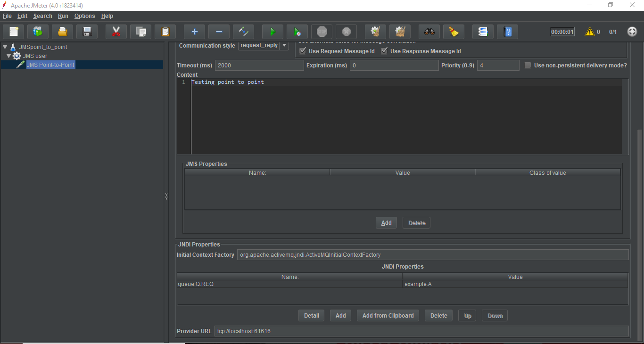
Task: Uncheck Use Response Message Id
Action: click(384, 51)
